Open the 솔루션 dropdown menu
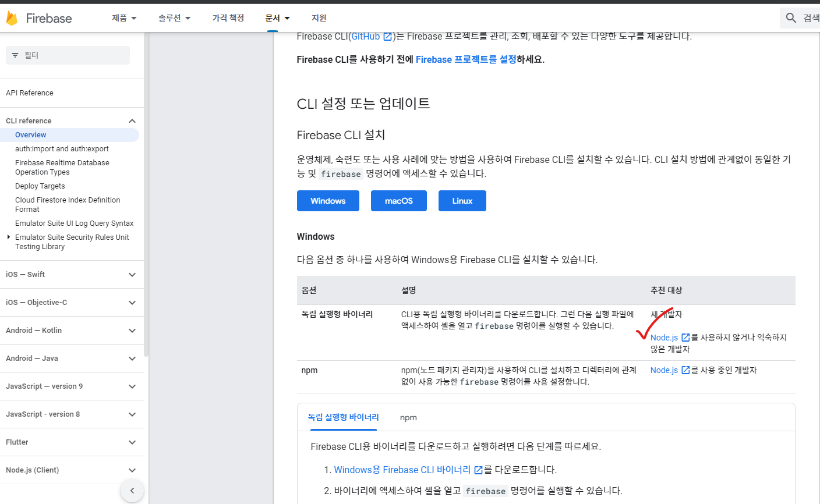The height and width of the screenshot is (504, 820). point(174,18)
